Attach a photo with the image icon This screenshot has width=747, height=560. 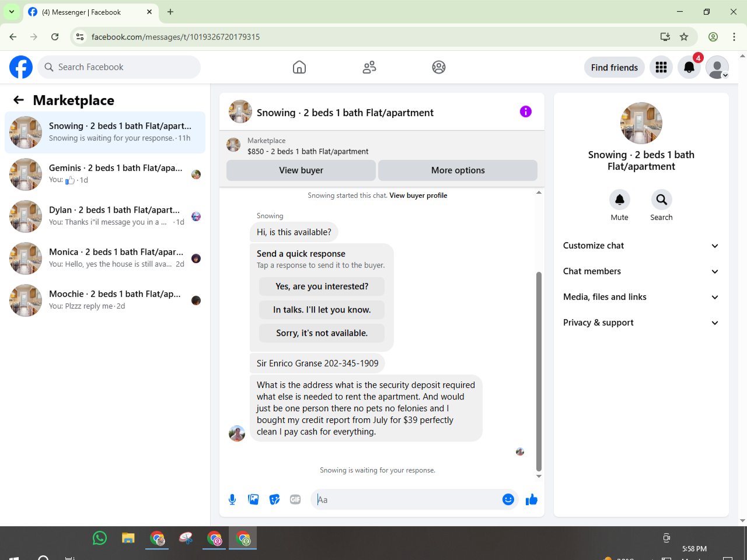coord(253,499)
